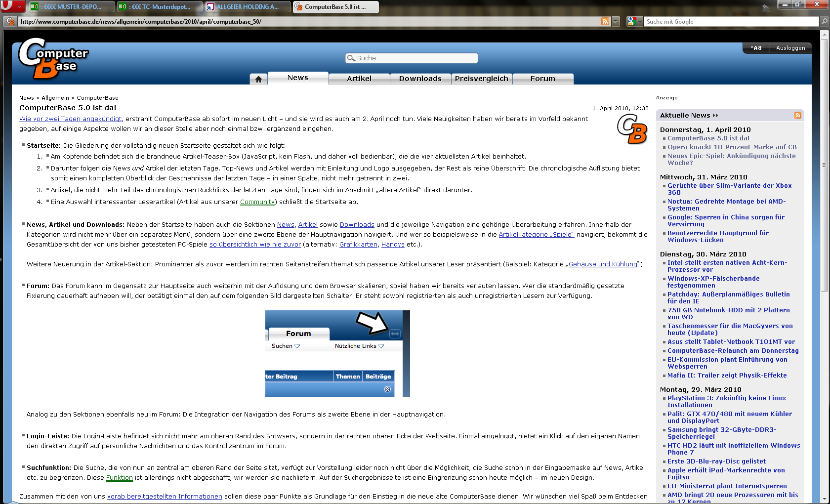The width and height of the screenshot is (830, 504).
Task: Open 'Neues Epic-Spiel' news item
Action: tap(732, 160)
